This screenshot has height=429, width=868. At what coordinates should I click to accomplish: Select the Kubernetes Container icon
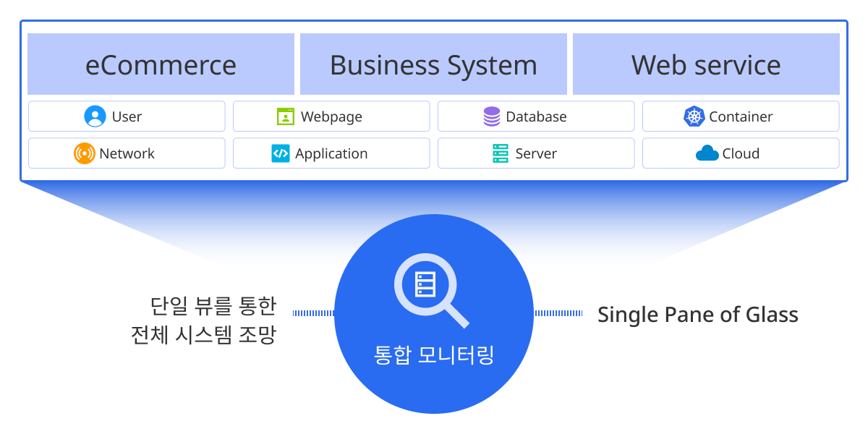click(694, 116)
